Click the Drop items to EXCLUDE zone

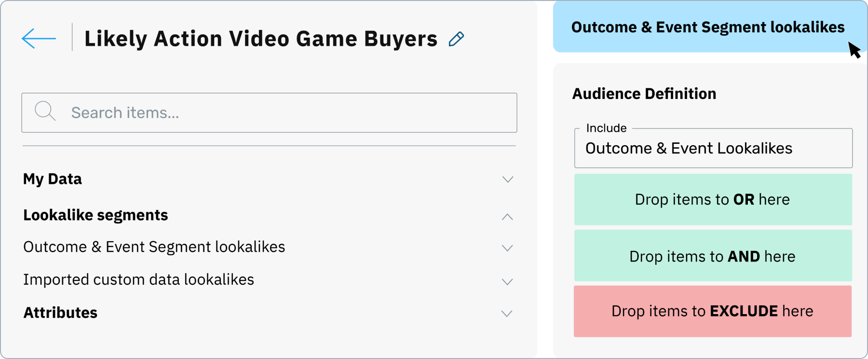point(713,311)
